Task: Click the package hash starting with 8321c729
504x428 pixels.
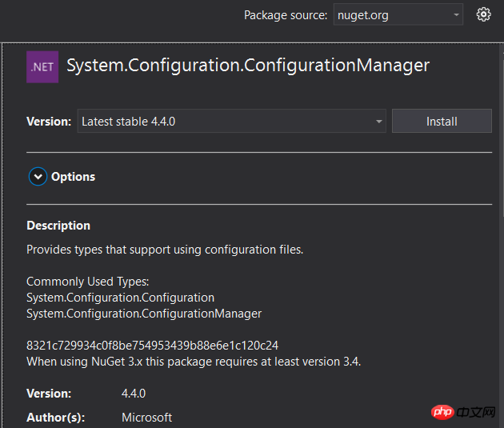Action: coord(152,346)
